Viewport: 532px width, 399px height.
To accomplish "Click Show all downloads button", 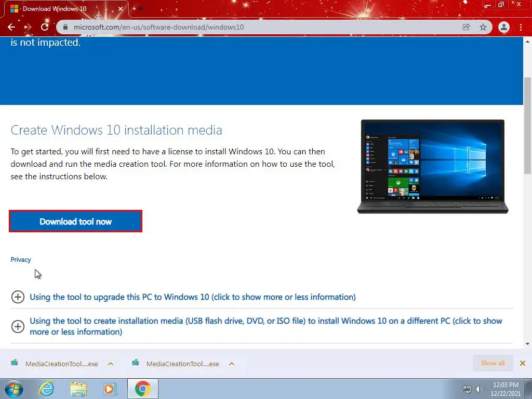I will 493,363.
